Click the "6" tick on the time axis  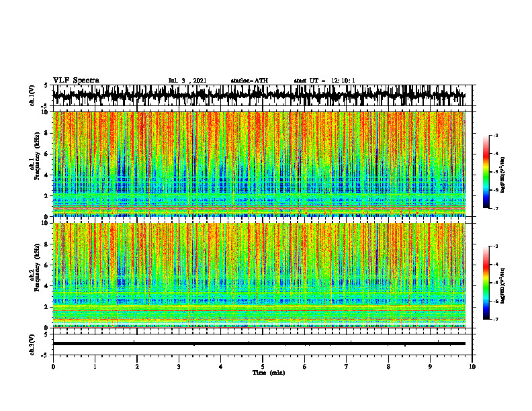point(305,367)
